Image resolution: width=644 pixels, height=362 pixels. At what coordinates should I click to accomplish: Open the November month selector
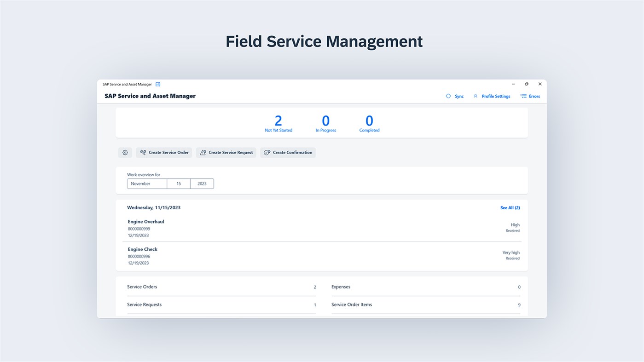click(147, 183)
